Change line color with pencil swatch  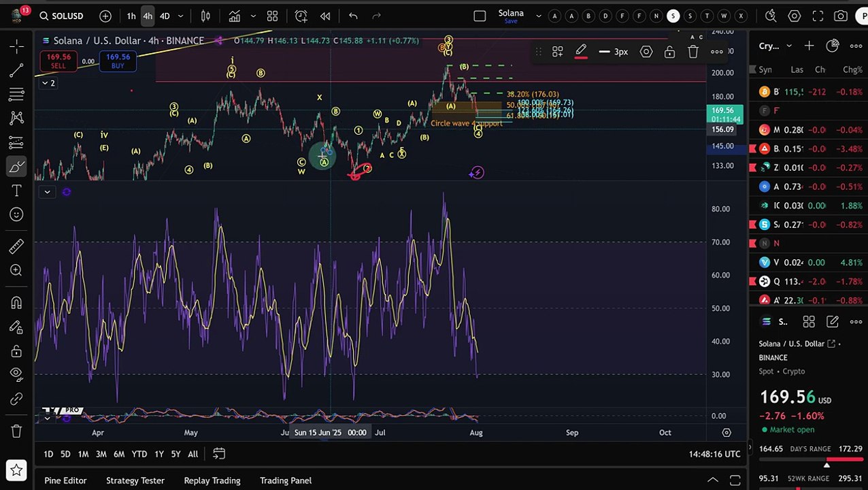(581, 52)
